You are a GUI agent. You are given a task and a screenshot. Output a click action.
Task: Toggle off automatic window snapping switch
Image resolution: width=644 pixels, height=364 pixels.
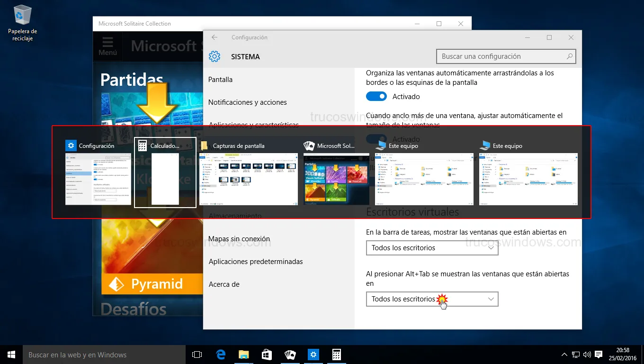[376, 97]
